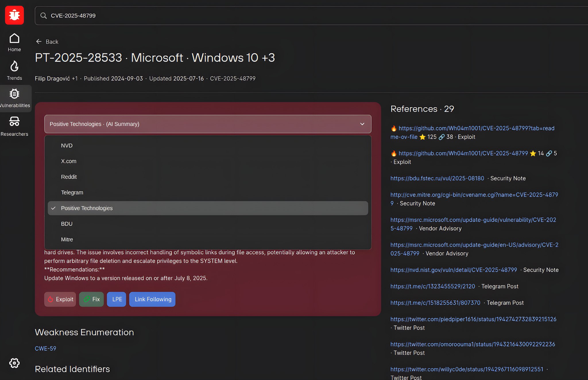Open the CWE-59 weakness link

tap(45, 348)
